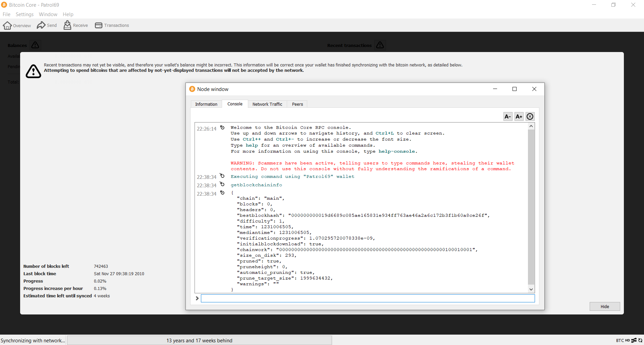Open the Receive page in toolbar
644x345 pixels.
point(76,26)
